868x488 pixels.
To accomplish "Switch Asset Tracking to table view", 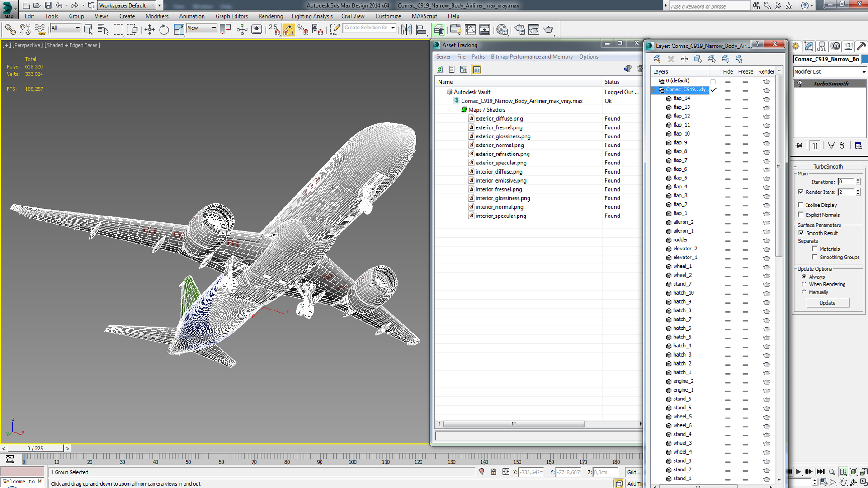I will coord(476,70).
